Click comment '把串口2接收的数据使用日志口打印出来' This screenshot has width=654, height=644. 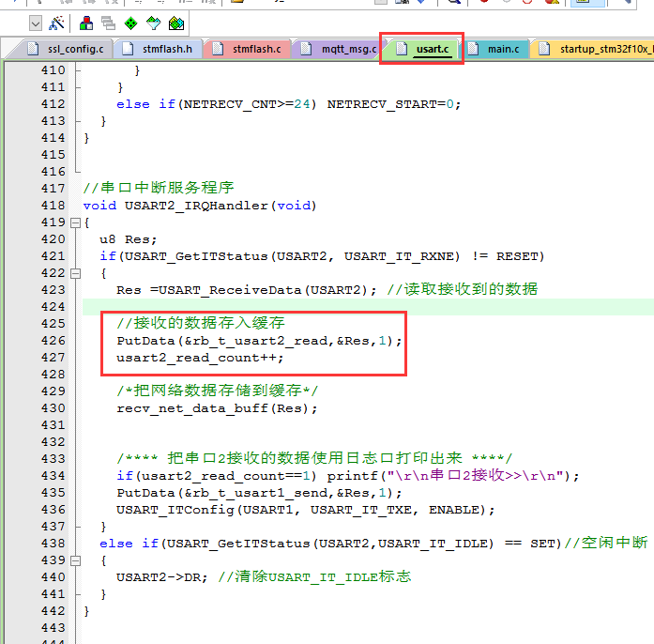(315, 459)
